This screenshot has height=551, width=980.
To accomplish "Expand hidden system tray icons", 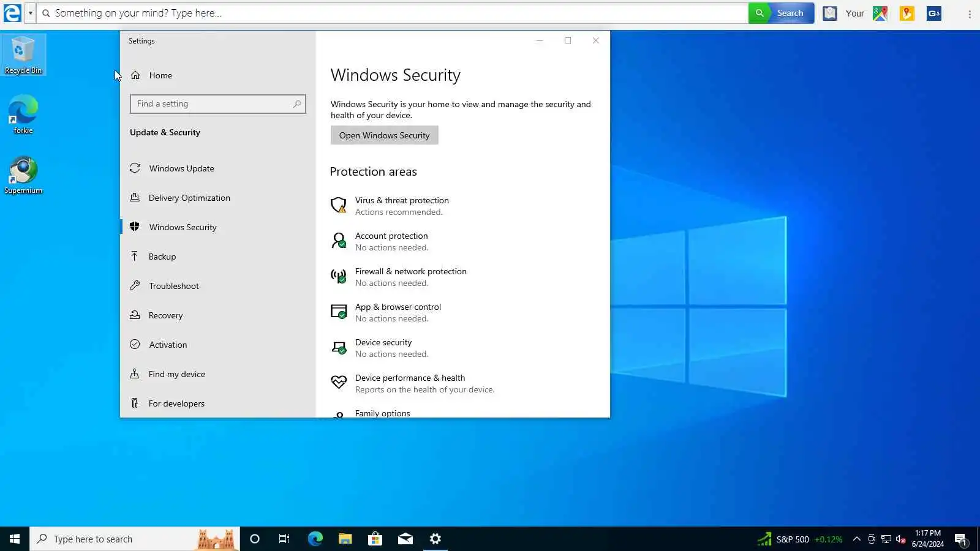I will (857, 539).
